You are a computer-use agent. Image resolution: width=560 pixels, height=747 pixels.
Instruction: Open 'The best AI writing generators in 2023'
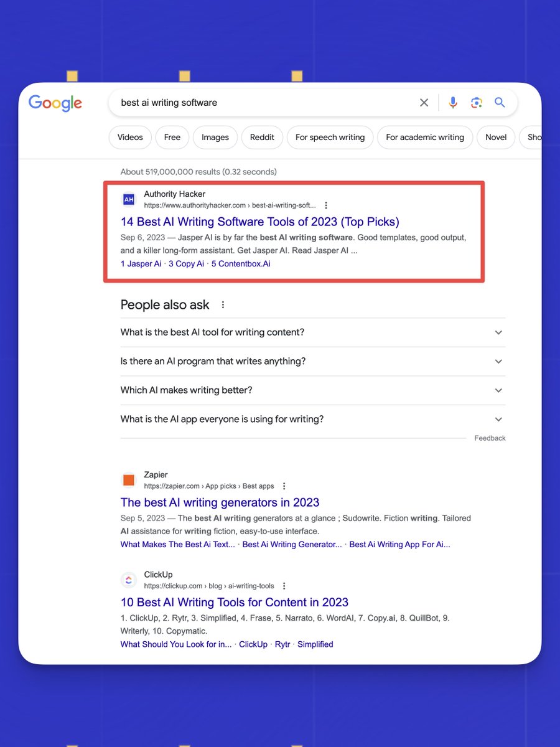pos(220,502)
